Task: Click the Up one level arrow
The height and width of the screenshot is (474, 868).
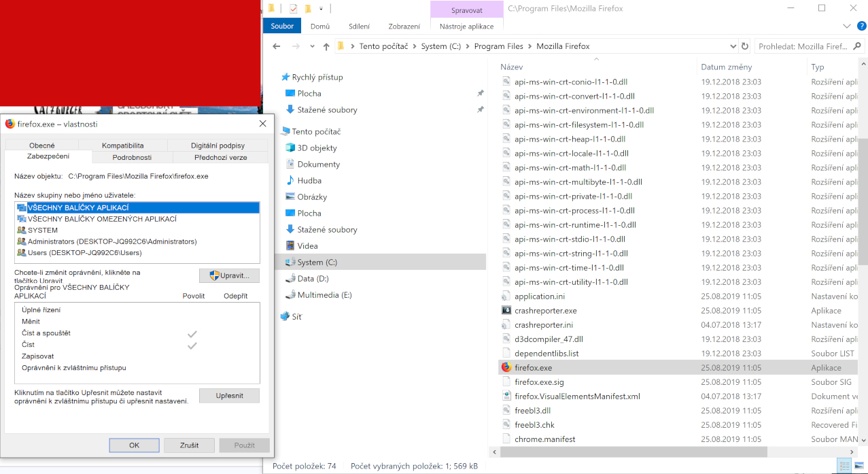Action: tap(326, 46)
